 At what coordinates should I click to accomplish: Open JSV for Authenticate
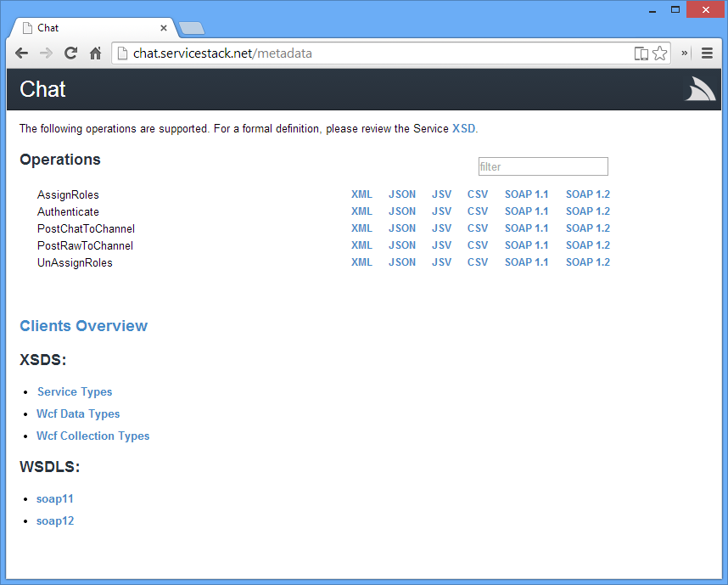point(441,211)
